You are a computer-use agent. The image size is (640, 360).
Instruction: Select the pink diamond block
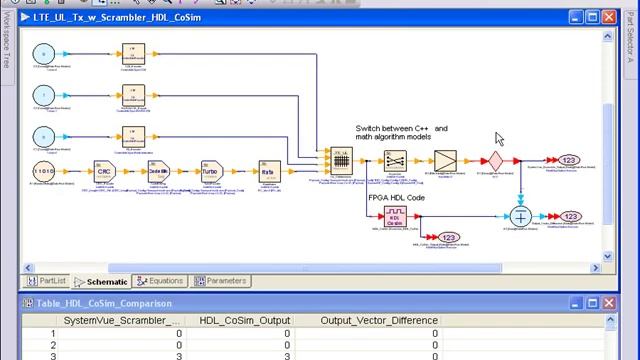[496, 161]
